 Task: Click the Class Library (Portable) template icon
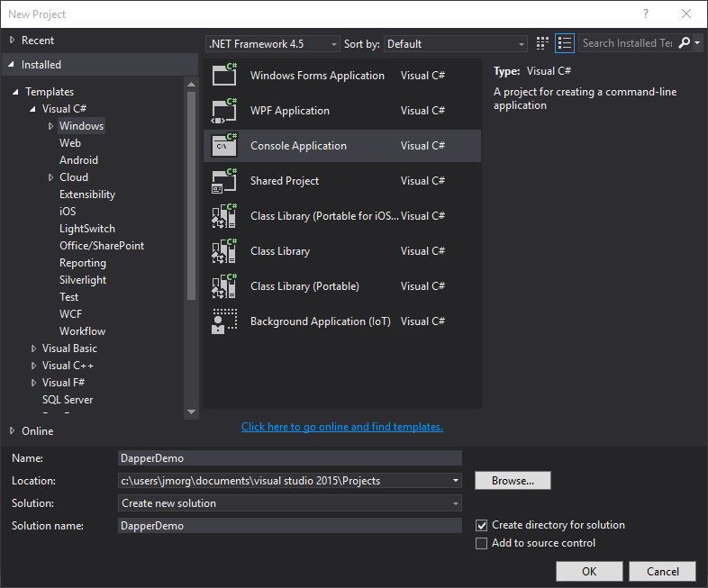point(224,286)
